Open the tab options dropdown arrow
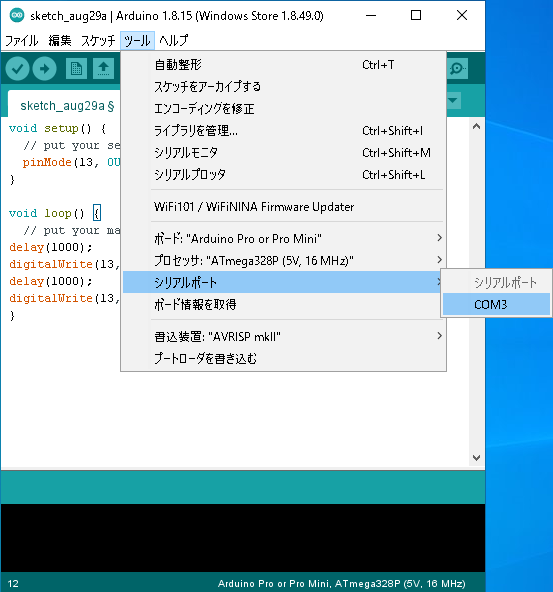The height and width of the screenshot is (592, 553). (x=453, y=101)
